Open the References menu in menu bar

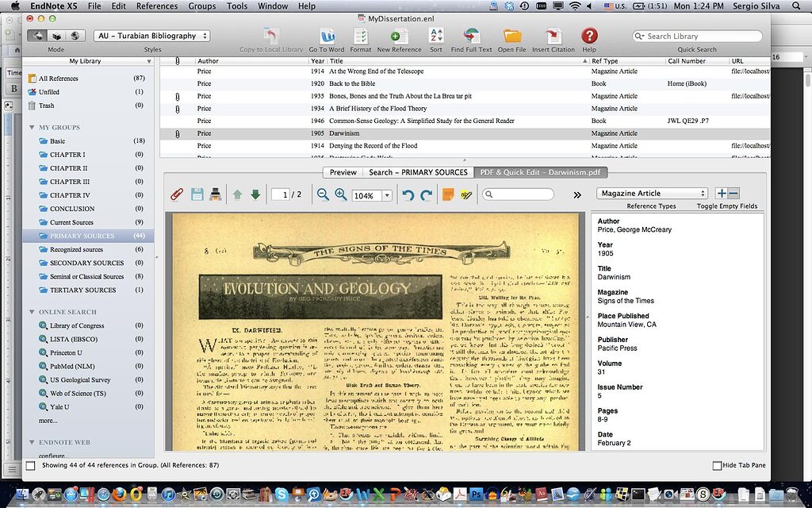coord(156,6)
